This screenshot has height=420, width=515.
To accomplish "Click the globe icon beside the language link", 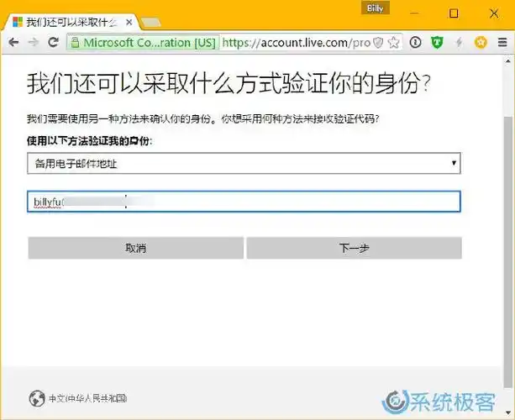I will coord(37,398).
